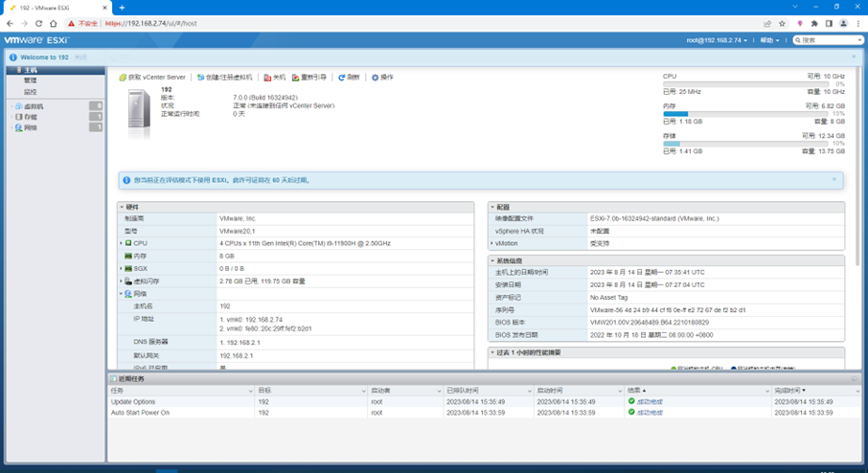This screenshot has height=473, width=868.
Task: Collapse the 网络 section in hardware panel
Action: pos(122,294)
